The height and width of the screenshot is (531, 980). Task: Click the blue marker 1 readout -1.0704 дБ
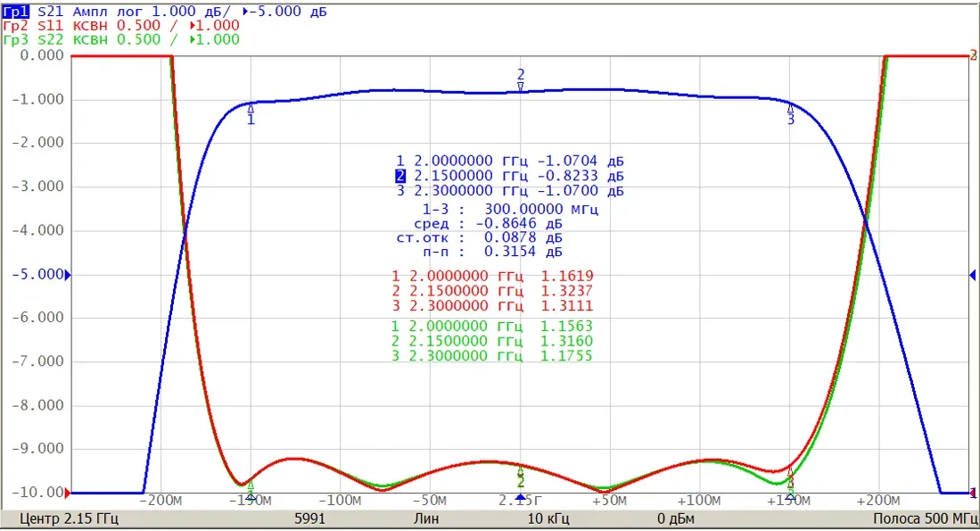click(x=581, y=162)
